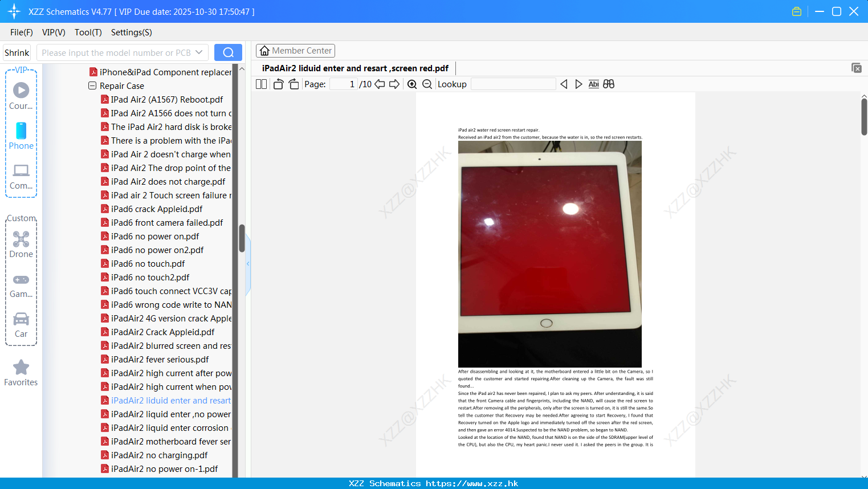Collapse Repair Case tree folder

pyautogui.click(x=92, y=86)
